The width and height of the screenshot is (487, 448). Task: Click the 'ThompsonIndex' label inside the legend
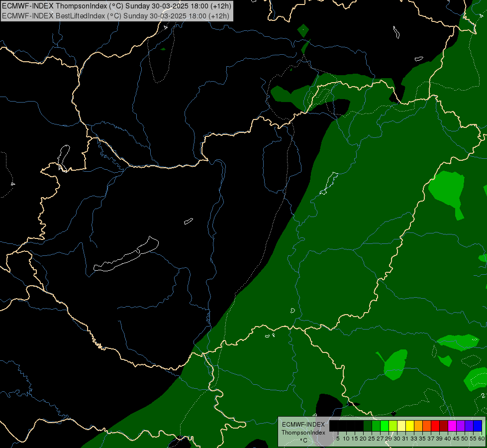coord(303,433)
